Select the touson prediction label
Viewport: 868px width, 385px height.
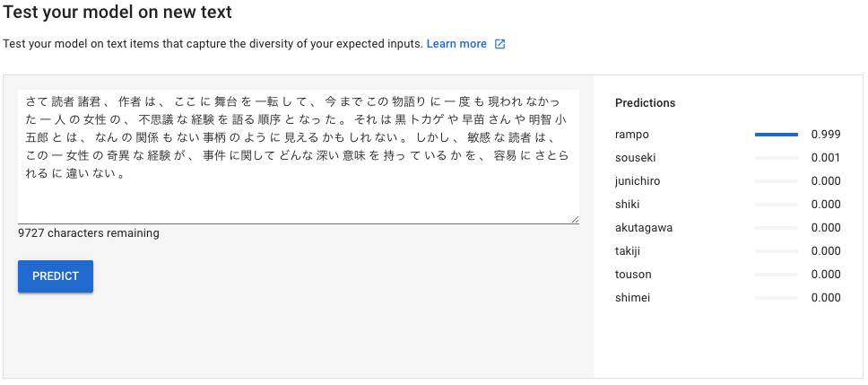633,275
